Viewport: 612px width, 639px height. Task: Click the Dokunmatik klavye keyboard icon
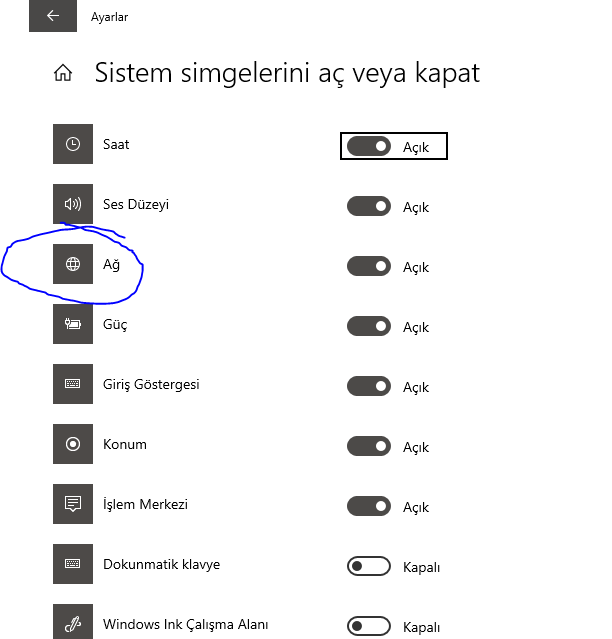pyautogui.click(x=72, y=565)
